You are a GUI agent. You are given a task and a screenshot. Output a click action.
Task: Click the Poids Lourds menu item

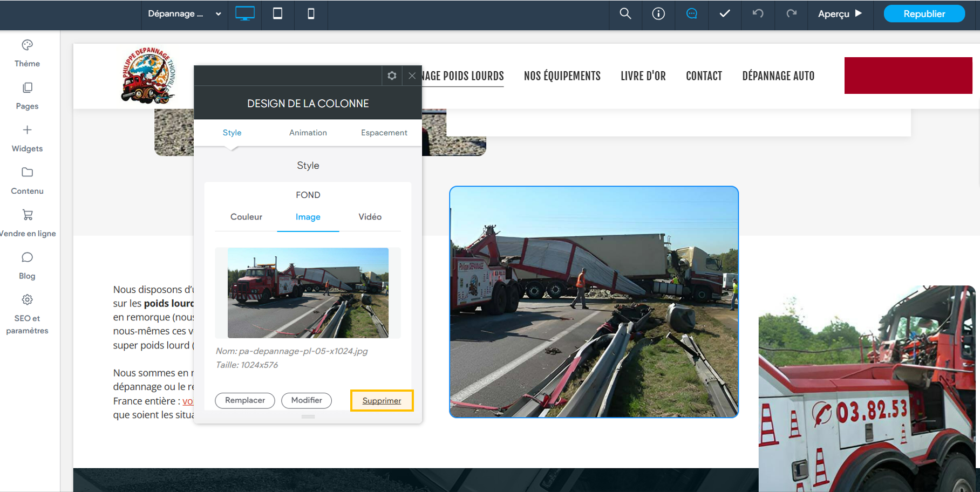(x=462, y=76)
